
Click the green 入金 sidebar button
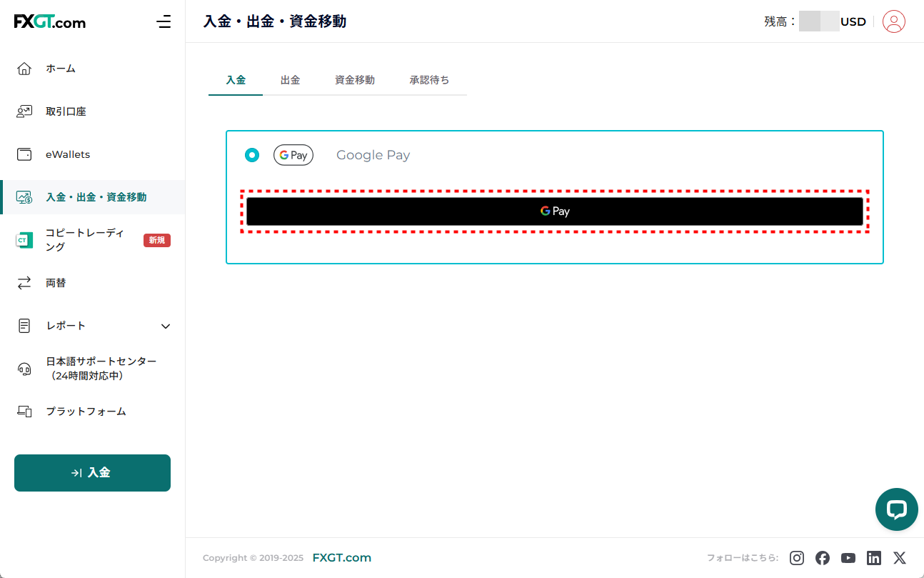(x=92, y=473)
